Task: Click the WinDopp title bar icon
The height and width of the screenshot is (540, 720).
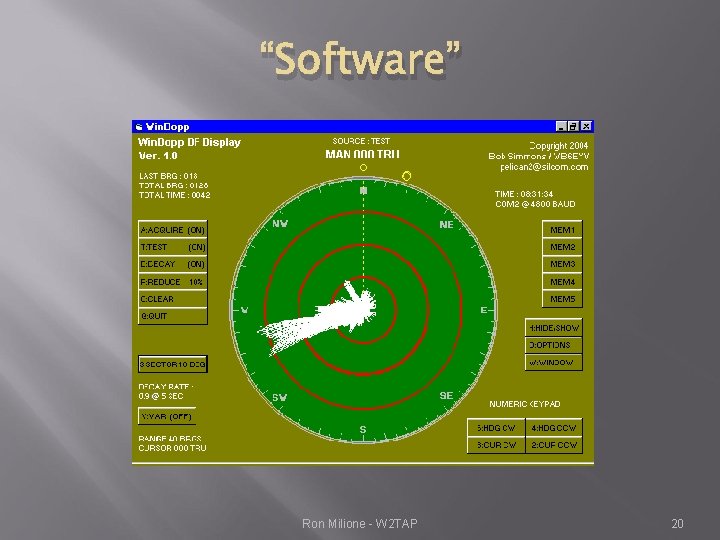Action: [139, 126]
